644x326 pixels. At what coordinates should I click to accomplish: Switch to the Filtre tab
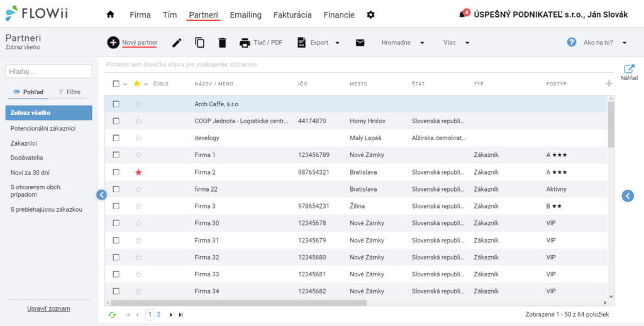[69, 92]
